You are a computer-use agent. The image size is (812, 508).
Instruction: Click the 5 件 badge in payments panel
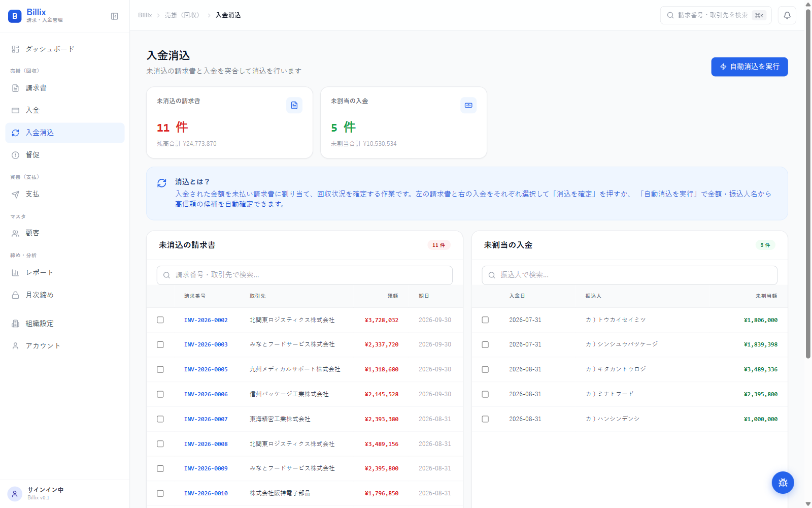point(765,245)
